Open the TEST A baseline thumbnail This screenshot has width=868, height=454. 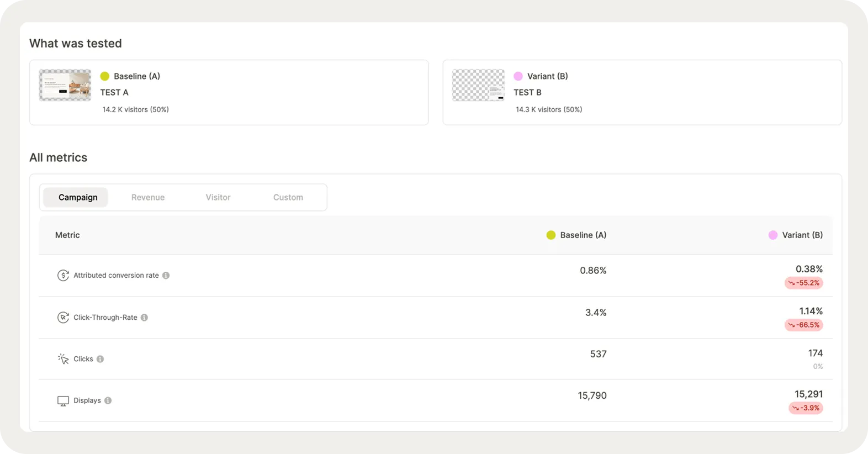[x=65, y=85]
